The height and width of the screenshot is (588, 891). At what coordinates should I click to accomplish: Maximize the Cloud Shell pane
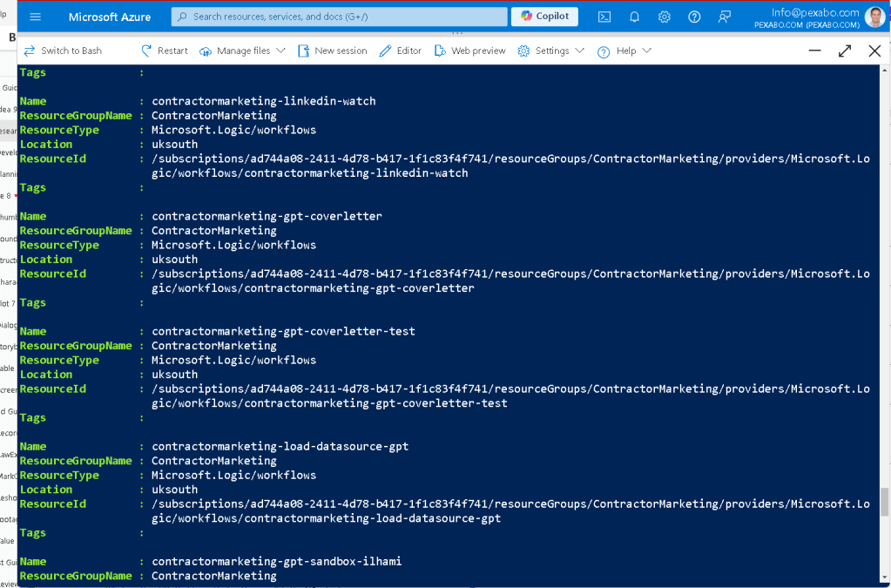point(845,51)
